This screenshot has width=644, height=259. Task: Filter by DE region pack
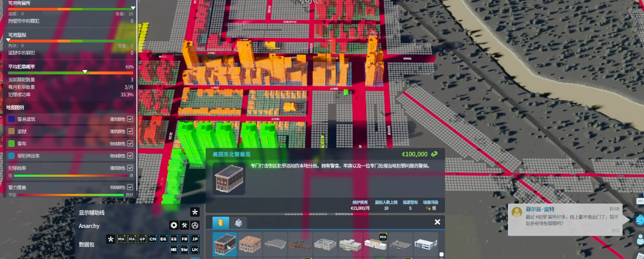click(x=164, y=239)
